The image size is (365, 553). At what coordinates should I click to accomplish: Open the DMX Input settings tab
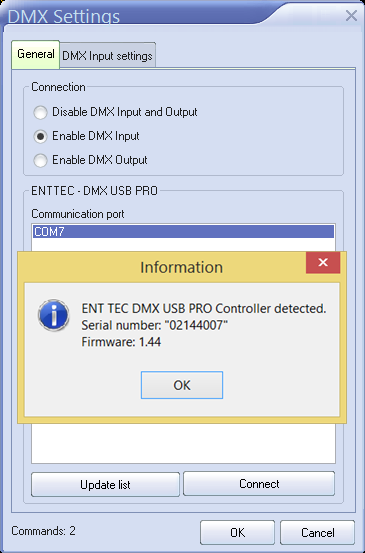point(108,56)
